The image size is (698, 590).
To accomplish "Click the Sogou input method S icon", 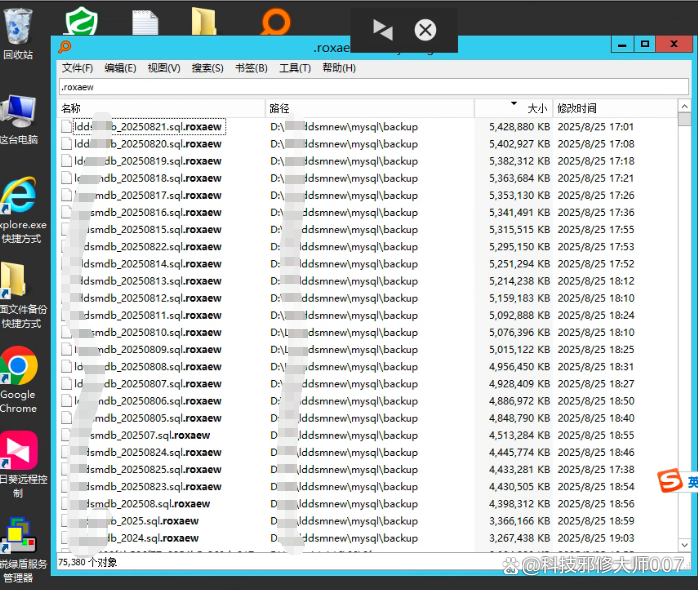I will (x=669, y=481).
